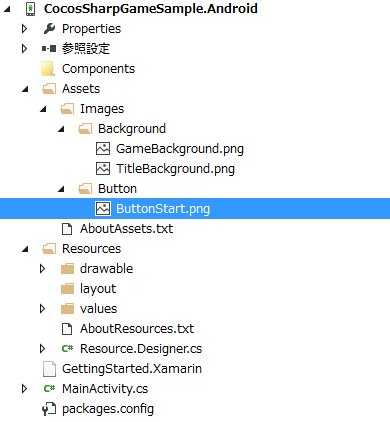
Task: Select the AboutAssets.txt file name
Action: 126,229
